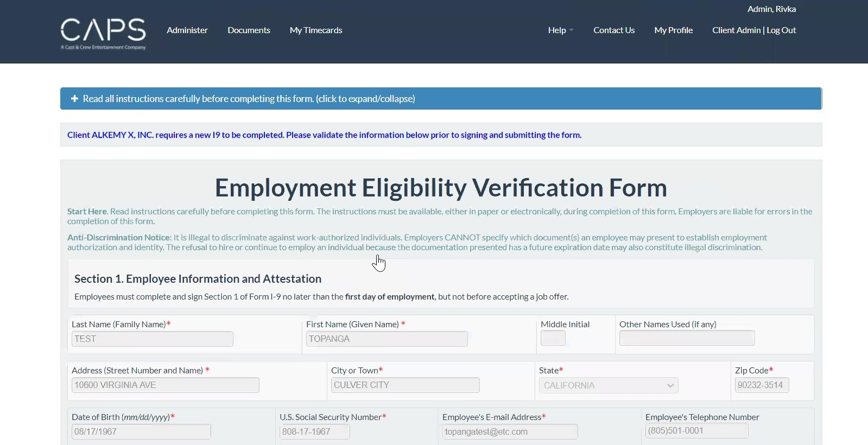This screenshot has height=445, width=868.
Task: Open the State dropdown showing CALIFORNIA
Action: pos(608,385)
